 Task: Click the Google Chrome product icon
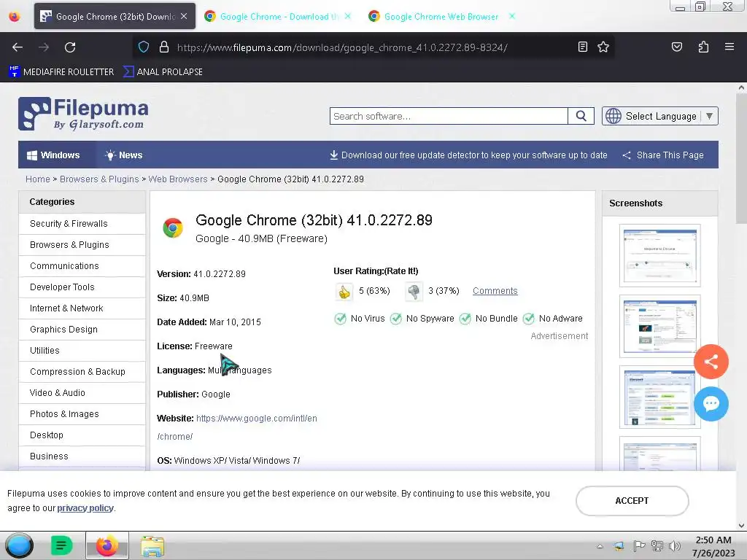172,227
